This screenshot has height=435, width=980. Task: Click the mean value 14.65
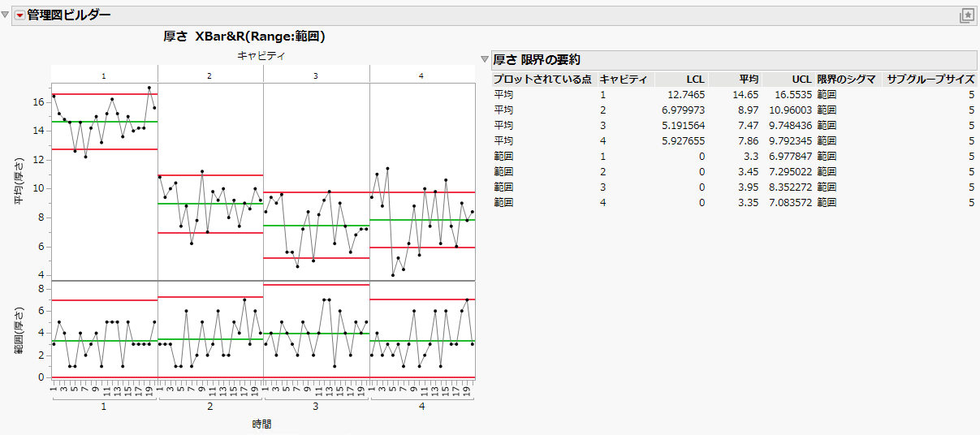pos(745,94)
